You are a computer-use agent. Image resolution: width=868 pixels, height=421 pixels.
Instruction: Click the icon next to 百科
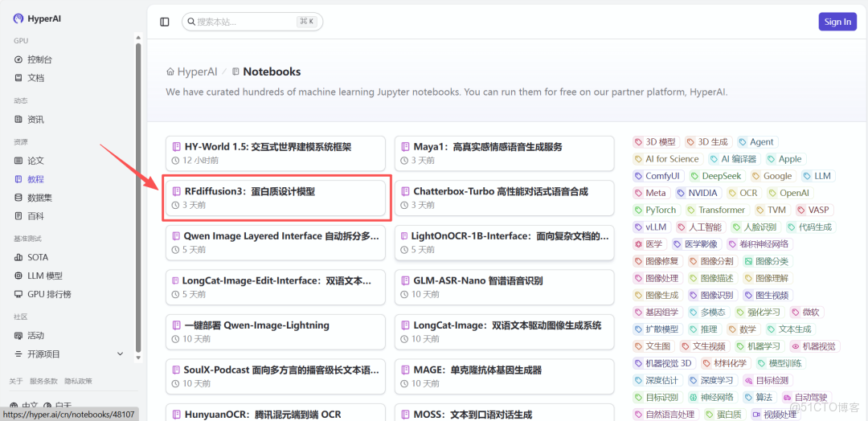[18, 216]
